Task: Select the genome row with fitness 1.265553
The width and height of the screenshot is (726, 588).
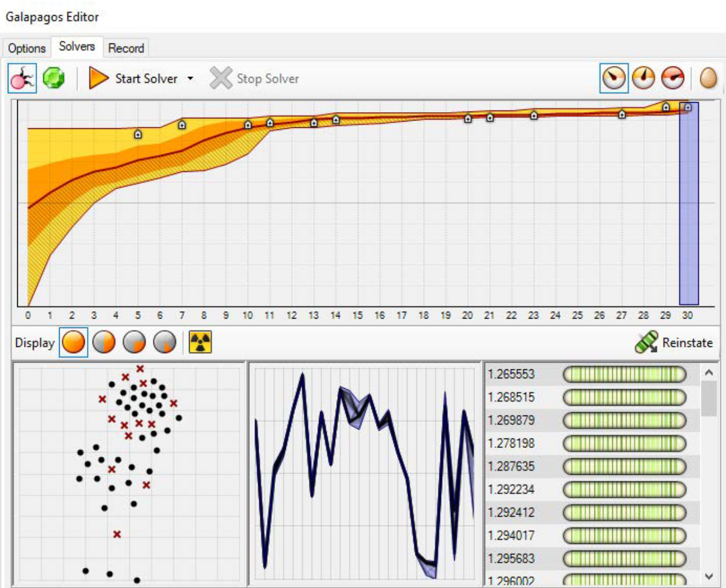Action: [592, 374]
